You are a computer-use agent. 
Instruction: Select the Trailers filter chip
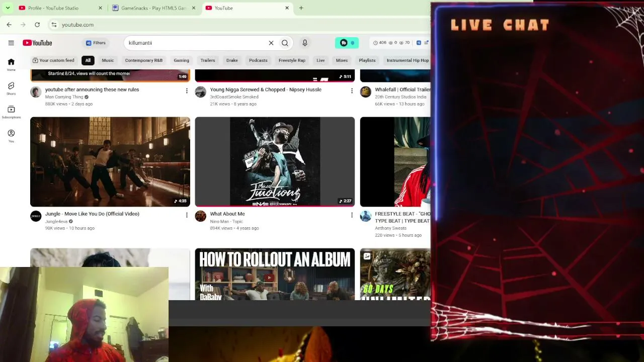[208, 60]
